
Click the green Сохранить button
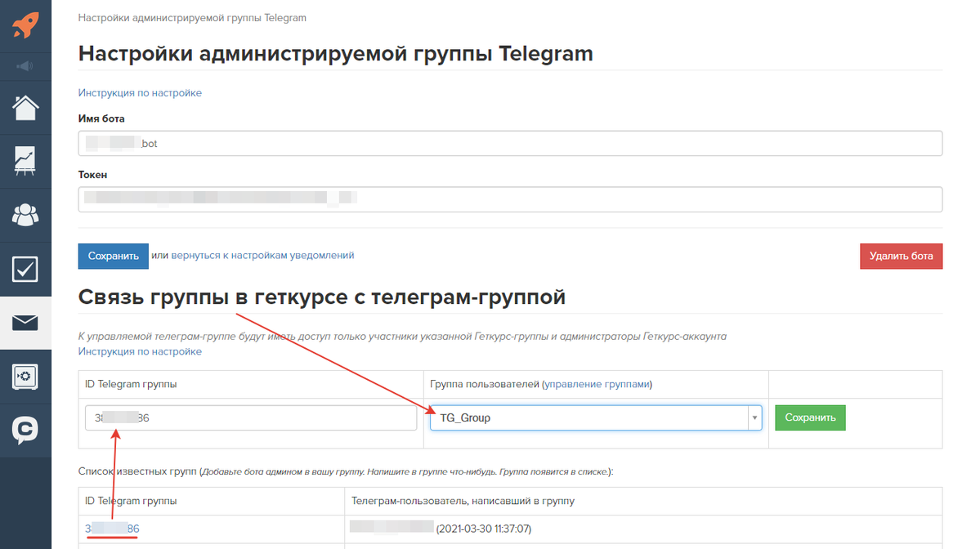[810, 417]
